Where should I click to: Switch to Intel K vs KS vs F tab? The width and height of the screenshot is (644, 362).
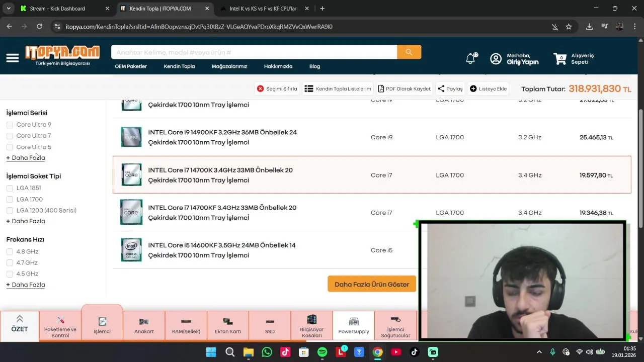(x=263, y=9)
